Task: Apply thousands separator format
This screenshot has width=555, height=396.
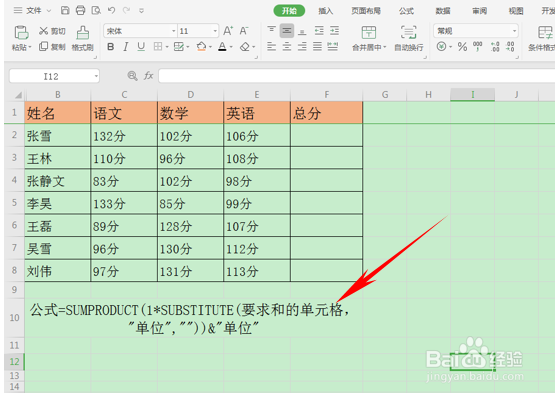Action: pyautogui.click(x=477, y=46)
